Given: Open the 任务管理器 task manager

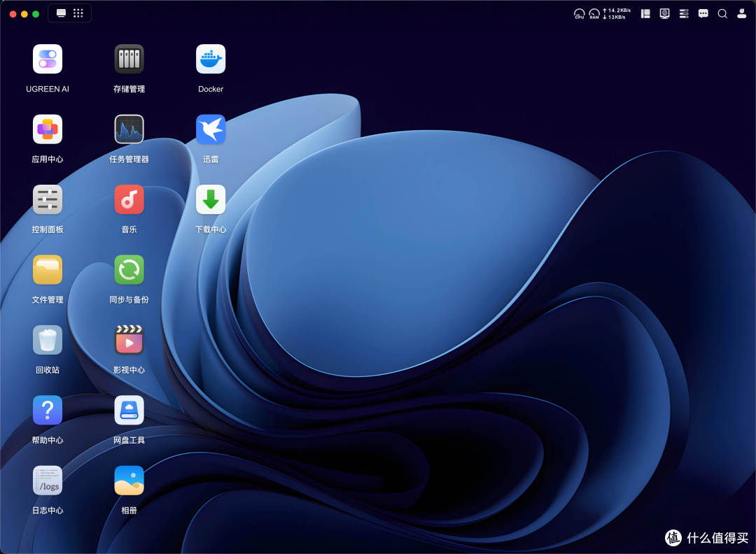Looking at the screenshot, I should 129,129.
